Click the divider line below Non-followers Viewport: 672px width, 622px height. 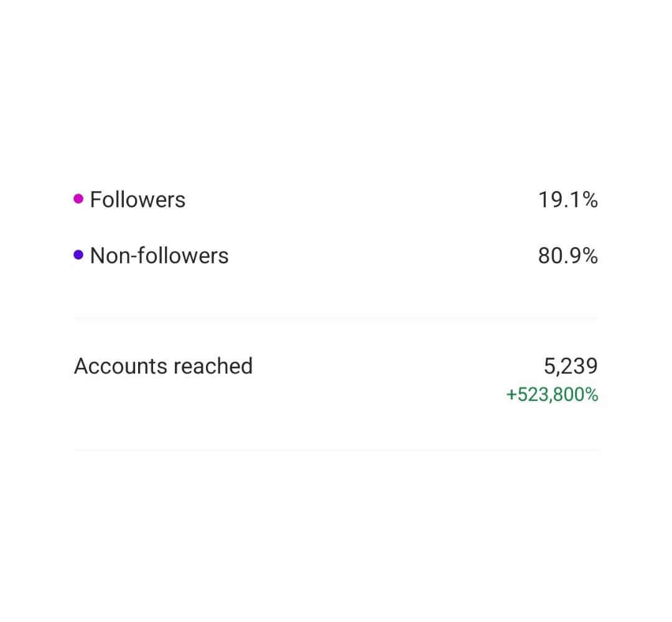coord(336,318)
